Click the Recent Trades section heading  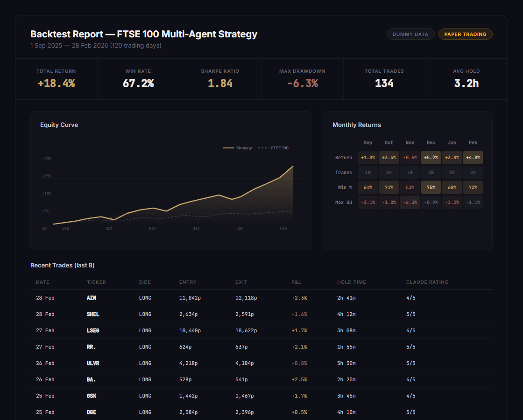point(61,265)
